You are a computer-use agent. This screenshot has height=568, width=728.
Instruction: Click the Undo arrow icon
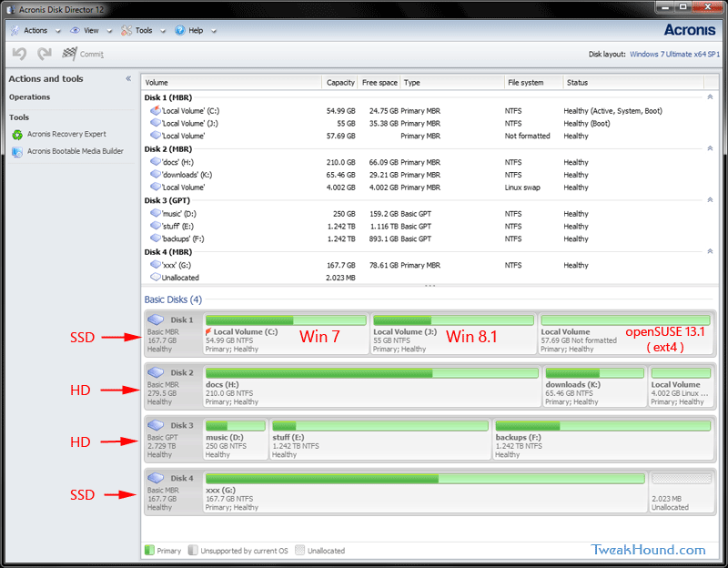[19, 54]
